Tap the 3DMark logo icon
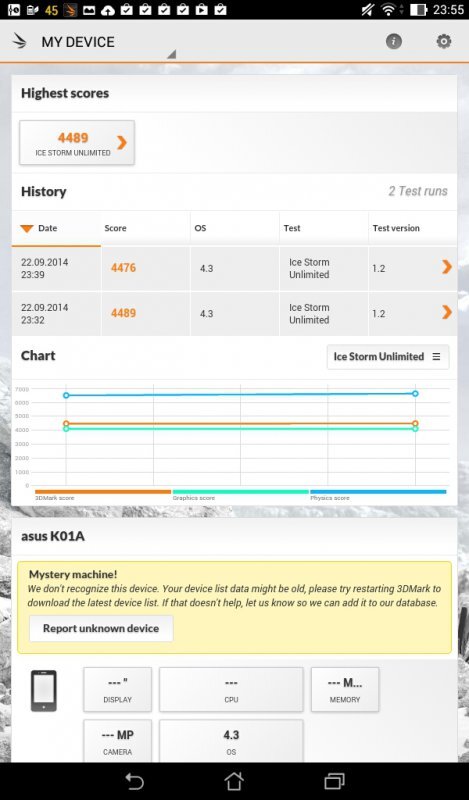Screen dimensions: 469x800 19,41
